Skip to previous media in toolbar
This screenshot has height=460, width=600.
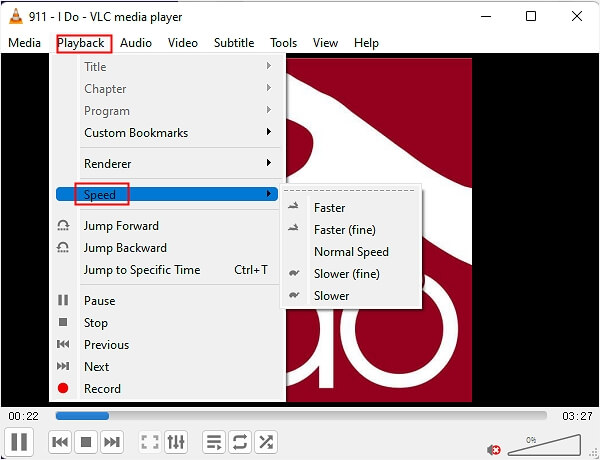click(x=60, y=442)
